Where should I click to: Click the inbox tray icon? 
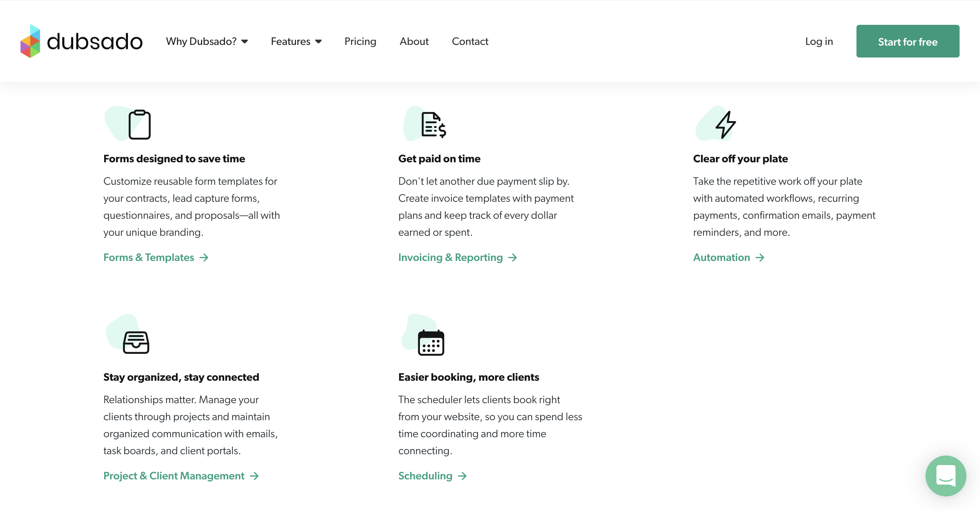pyautogui.click(x=136, y=342)
